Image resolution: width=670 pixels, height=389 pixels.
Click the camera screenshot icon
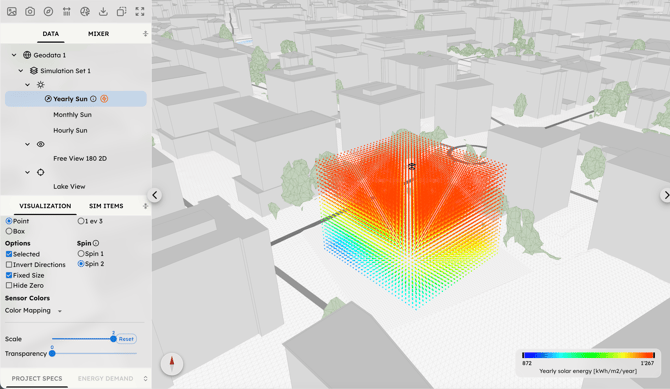tap(30, 12)
